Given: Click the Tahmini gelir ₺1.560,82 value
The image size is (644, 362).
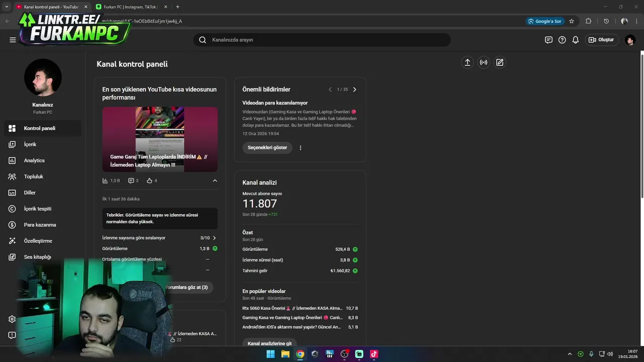Looking at the screenshot, I should (x=340, y=271).
